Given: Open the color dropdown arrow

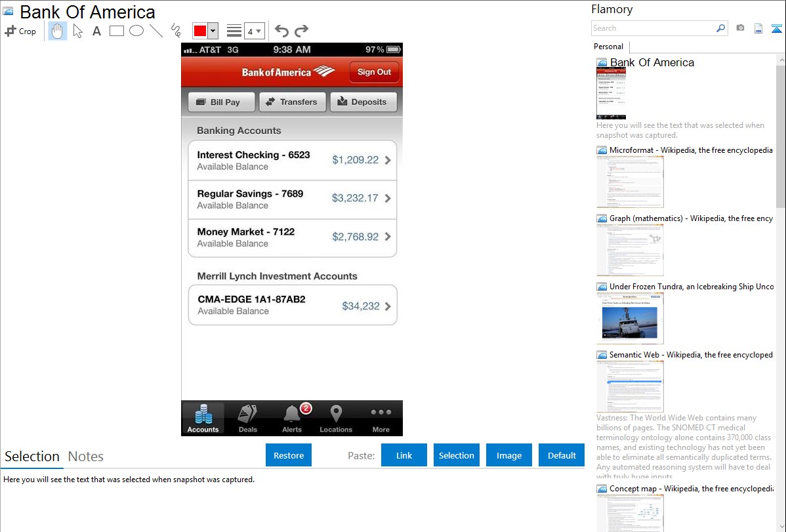Looking at the screenshot, I should [213, 31].
